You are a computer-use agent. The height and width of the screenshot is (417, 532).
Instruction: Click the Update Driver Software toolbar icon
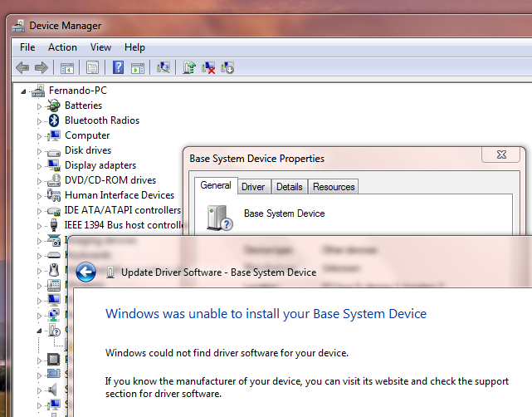point(189,67)
